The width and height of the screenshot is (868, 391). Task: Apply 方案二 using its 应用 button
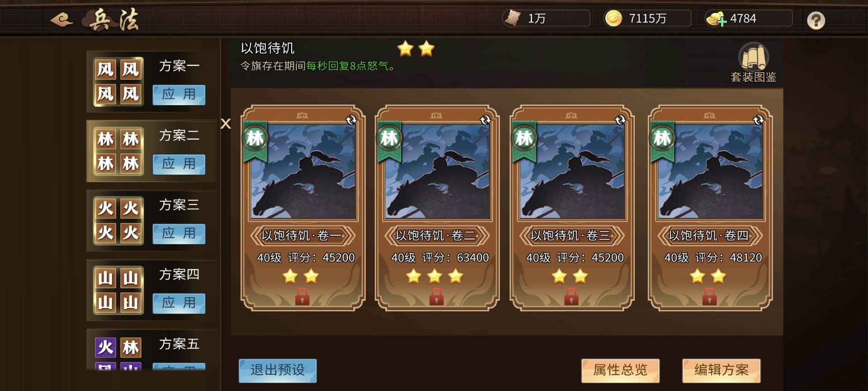[x=179, y=164]
